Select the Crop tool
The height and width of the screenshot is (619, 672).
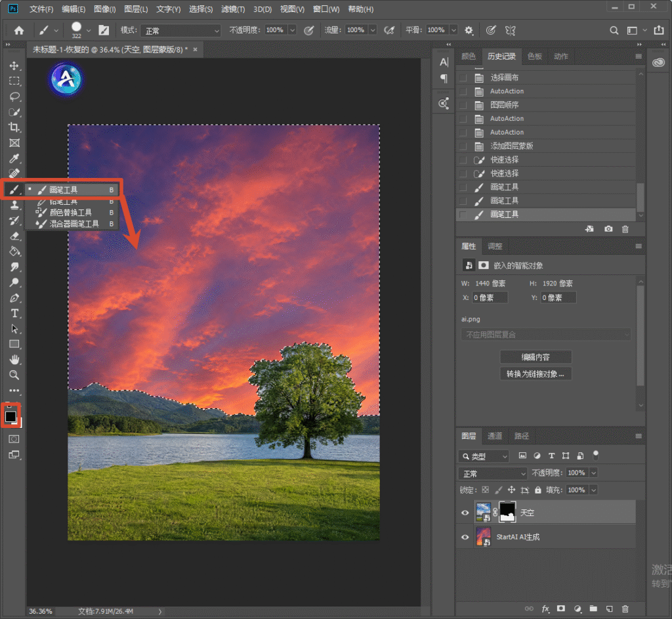point(14,127)
